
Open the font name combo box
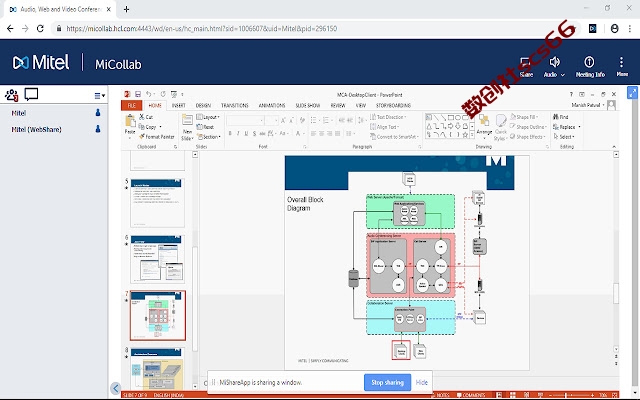pos(245,120)
